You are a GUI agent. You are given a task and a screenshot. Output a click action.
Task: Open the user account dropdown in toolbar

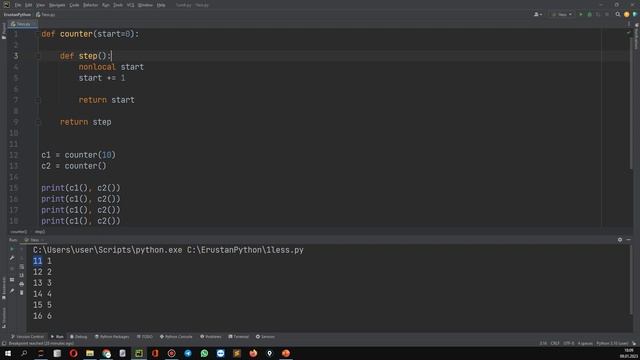[538, 14]
